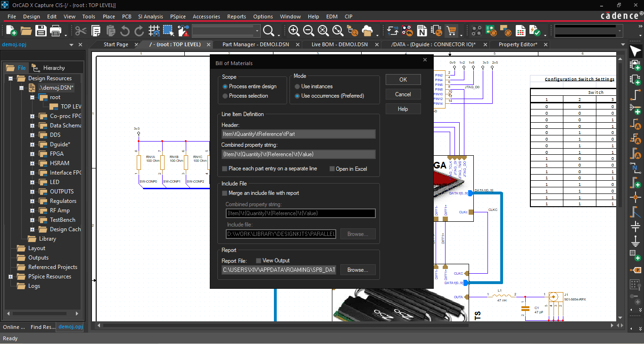Click the Open folder toolbar icon

pyautogui.click(x=26, y=31)
